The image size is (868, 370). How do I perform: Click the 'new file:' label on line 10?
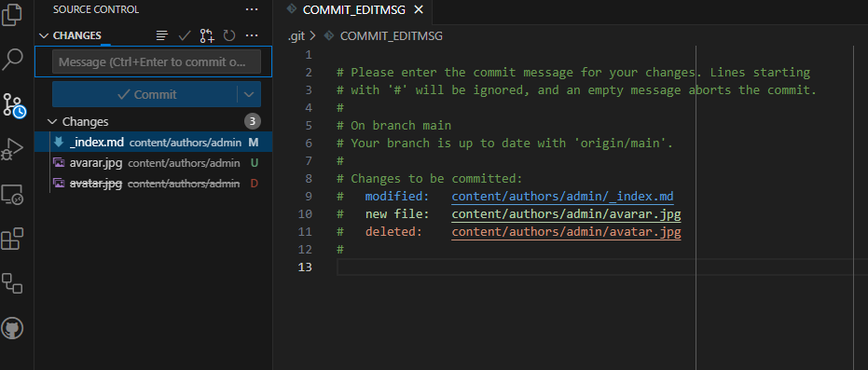coord(397,214)
